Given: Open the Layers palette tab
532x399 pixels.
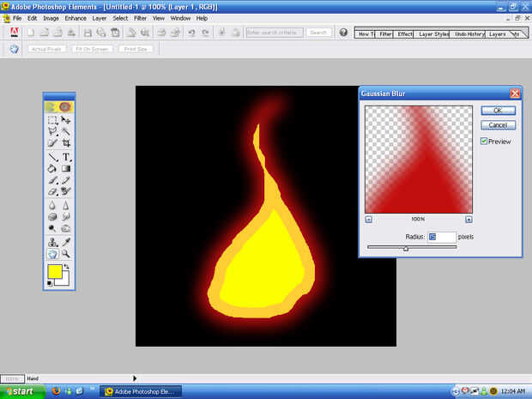Looking at the screenshot, I should [498, 34].
